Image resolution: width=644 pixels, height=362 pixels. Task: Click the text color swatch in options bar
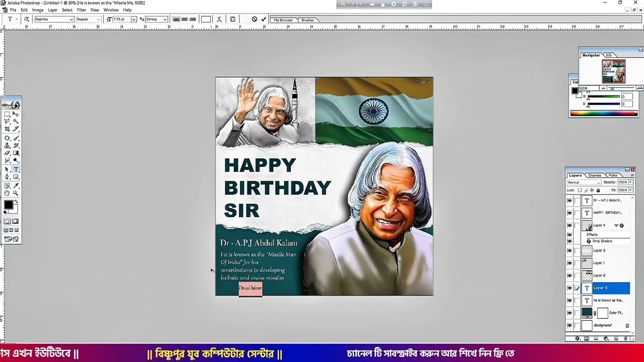tap(206, 19)
